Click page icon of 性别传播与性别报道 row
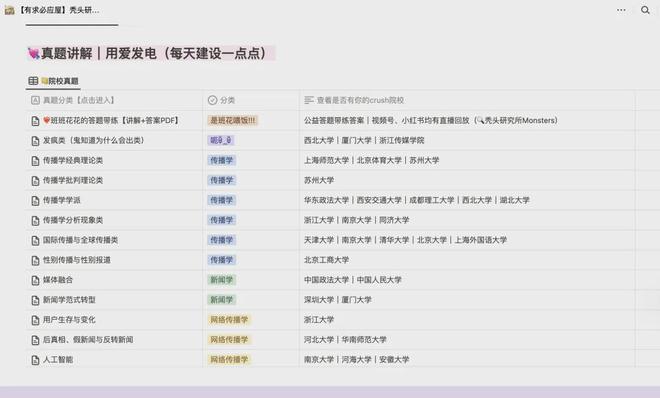Screen dimensions: 660x398 click(35, 260)
